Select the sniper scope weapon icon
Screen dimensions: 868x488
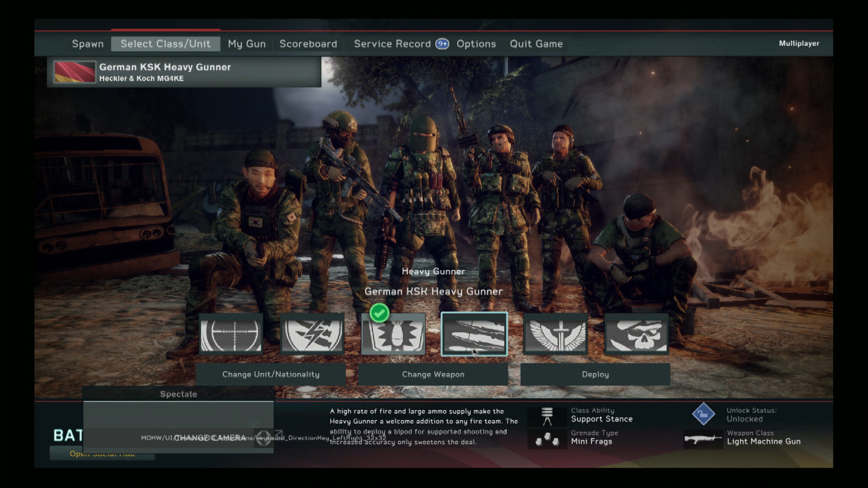pos(231,333)
